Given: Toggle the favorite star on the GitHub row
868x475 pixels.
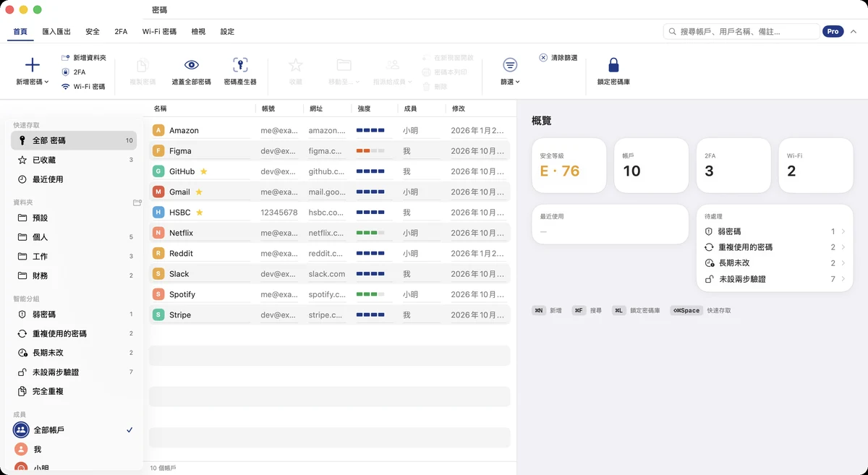Looking at the screenshot, I should pos(203,171).
